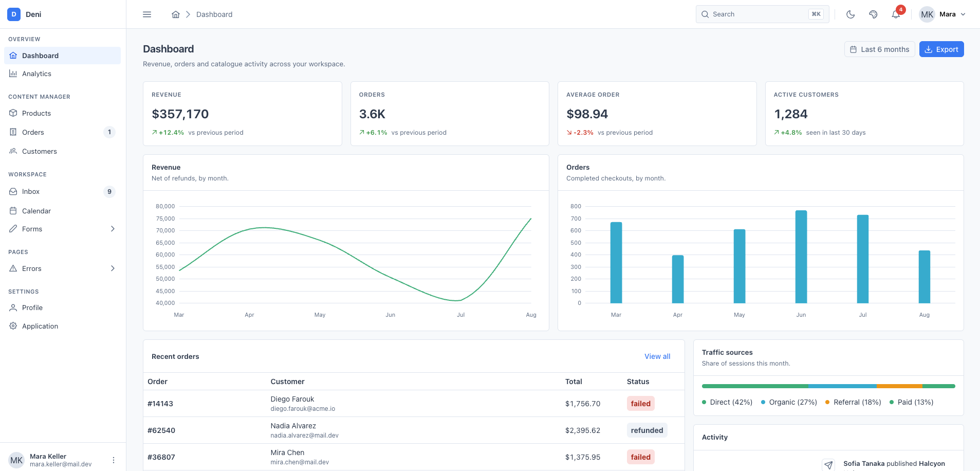Click the home breadcrumb icon

click(x=176, y=14)
